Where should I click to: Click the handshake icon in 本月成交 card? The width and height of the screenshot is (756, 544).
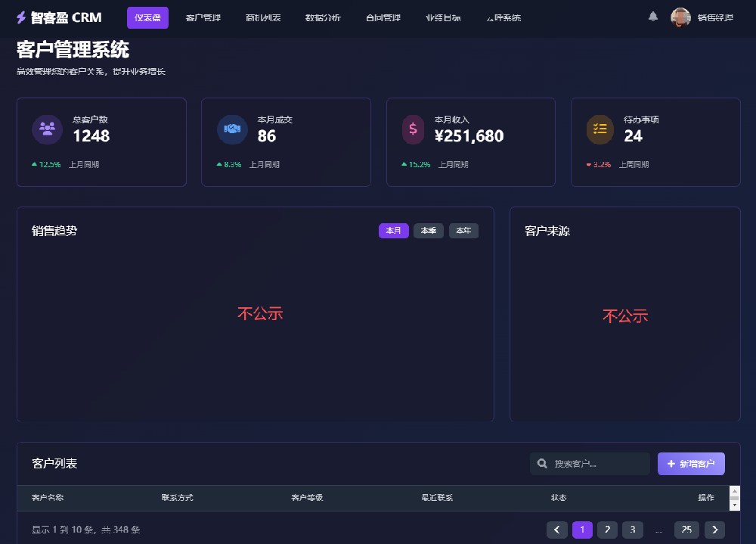[232, 129]
